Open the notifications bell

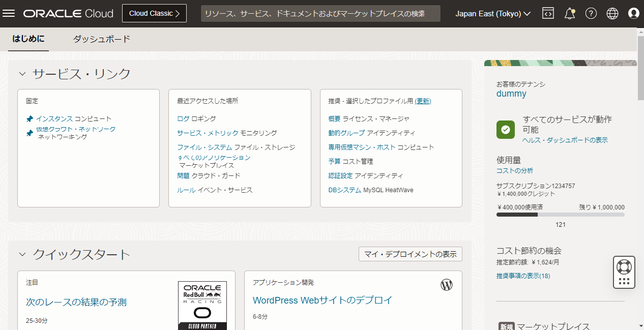tap(569, 13)
